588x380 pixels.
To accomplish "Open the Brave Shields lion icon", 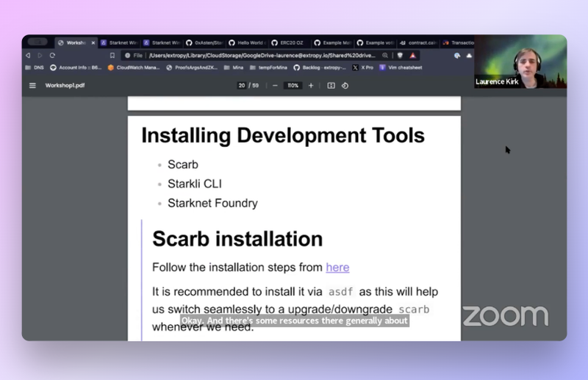I will [x=399, y=55].
